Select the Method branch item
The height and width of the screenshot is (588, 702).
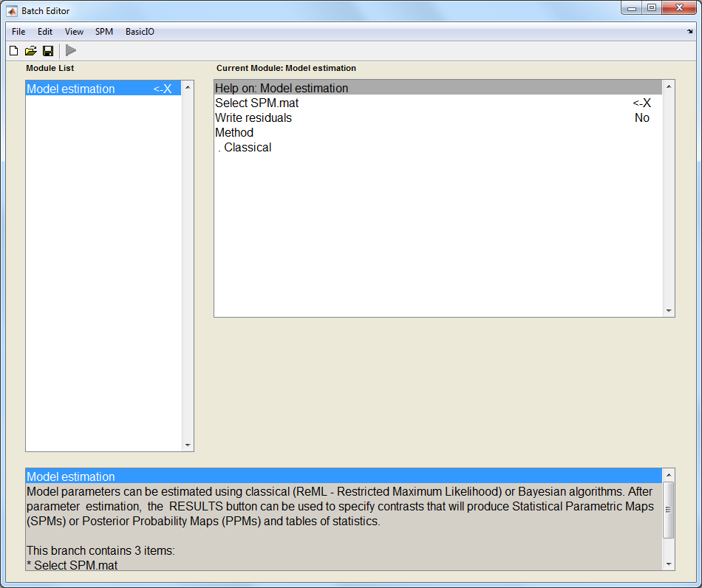[x=234, y=133]
